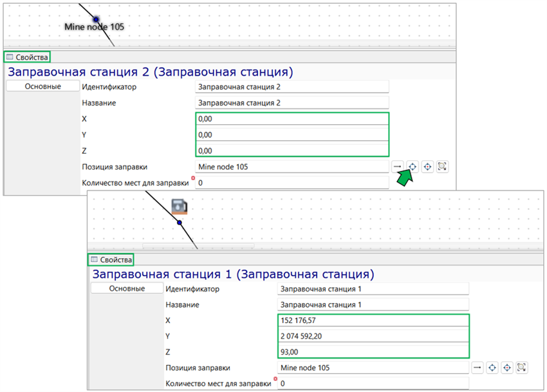This screenshot has height=392, width=547.
Task: Select Основные category in station 1 panel
Action: click(127, 288)
